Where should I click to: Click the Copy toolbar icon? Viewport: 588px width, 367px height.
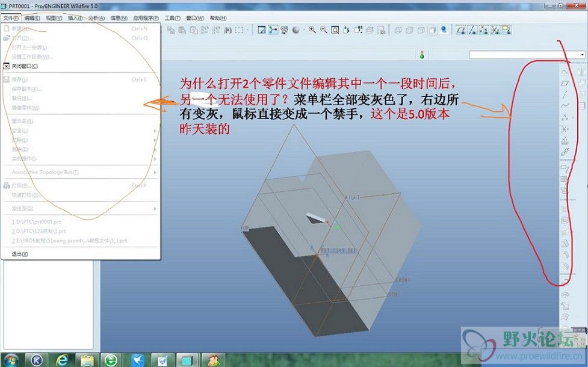coord(171,30)
